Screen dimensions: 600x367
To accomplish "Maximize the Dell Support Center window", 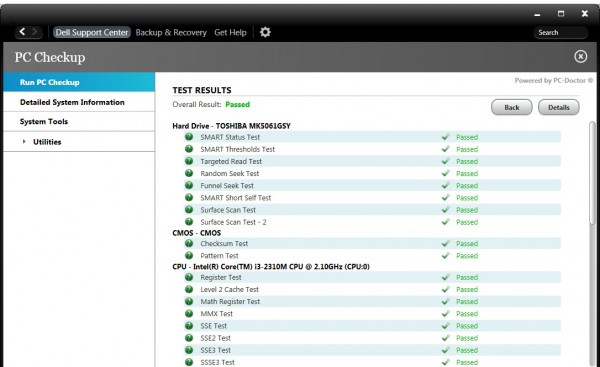I will pos(561,14).
